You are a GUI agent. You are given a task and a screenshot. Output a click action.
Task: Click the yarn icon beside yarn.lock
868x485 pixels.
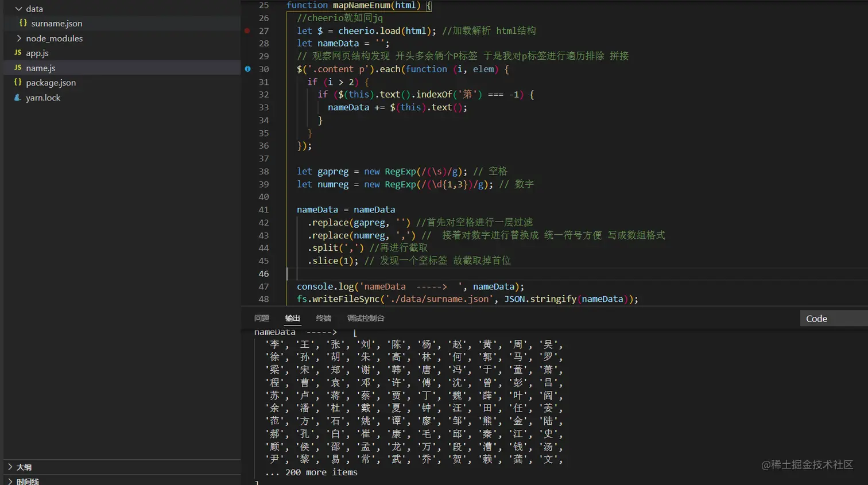[18, 98]
